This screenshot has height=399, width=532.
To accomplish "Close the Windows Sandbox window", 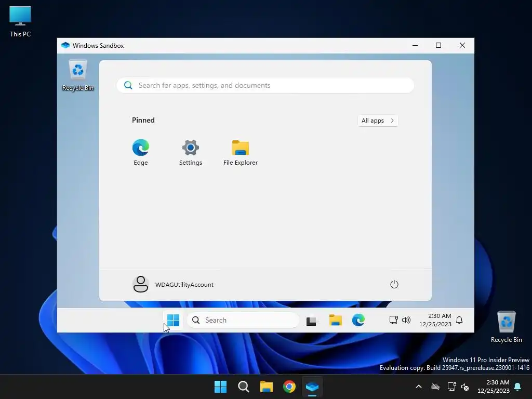I will coord(462,46).
